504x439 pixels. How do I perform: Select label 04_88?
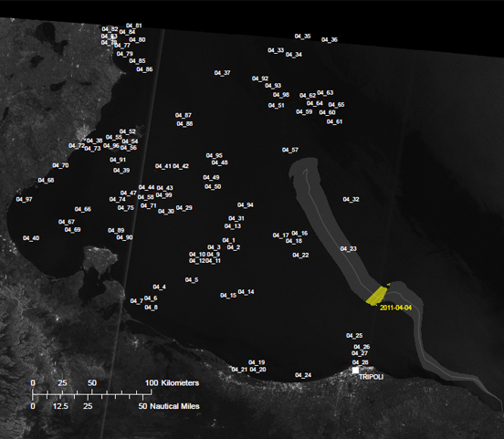click(184, 124)
